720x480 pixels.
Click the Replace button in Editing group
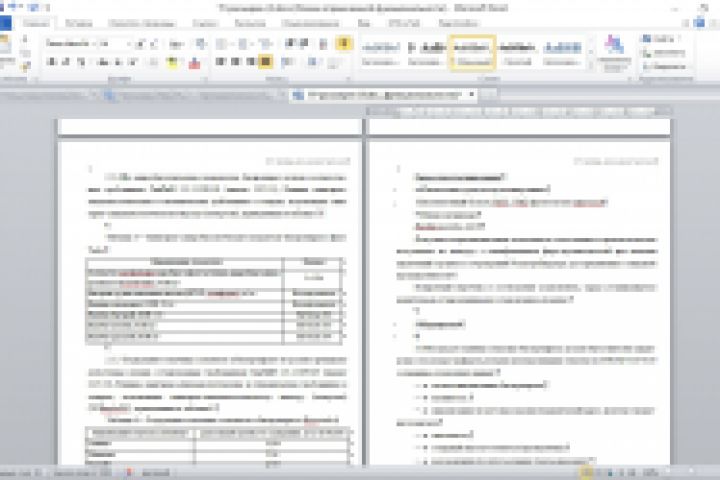665,53
